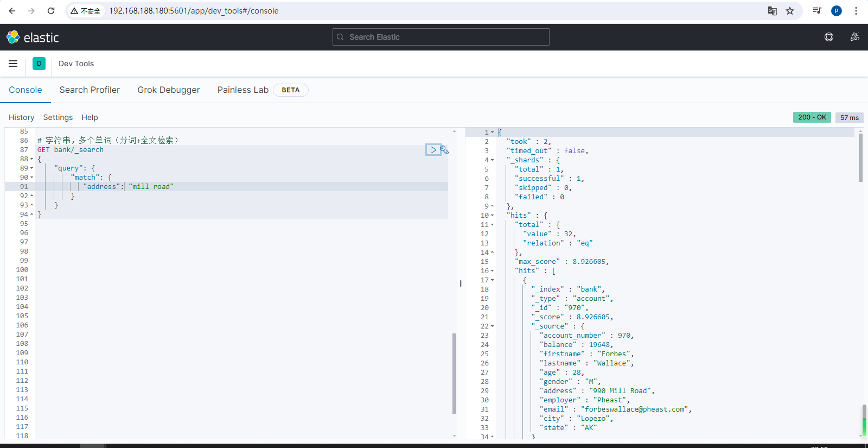
Task: Collapse the query block at editor line 89
Action: pos(32,168)
